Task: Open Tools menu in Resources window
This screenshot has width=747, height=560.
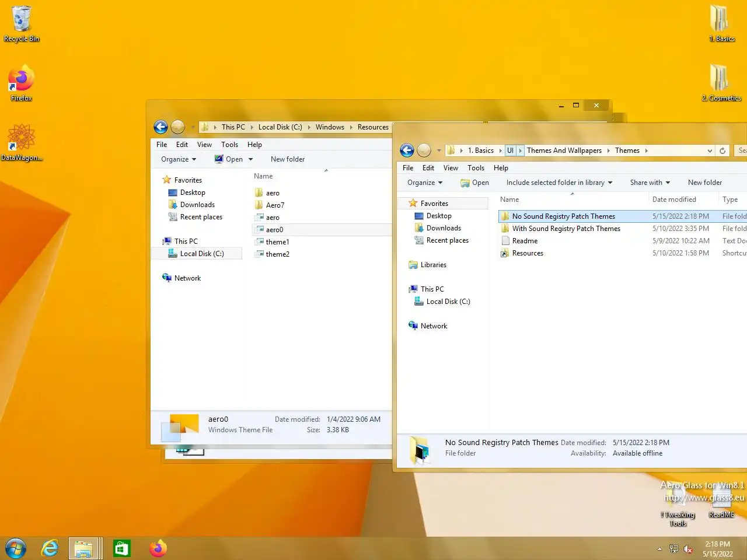Action: 229,145
